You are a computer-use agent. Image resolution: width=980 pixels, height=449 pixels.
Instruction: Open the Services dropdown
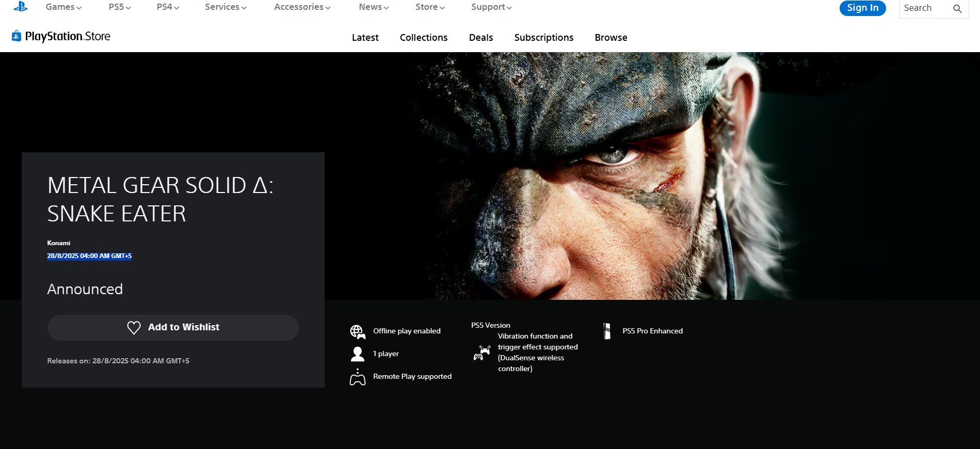226,7
